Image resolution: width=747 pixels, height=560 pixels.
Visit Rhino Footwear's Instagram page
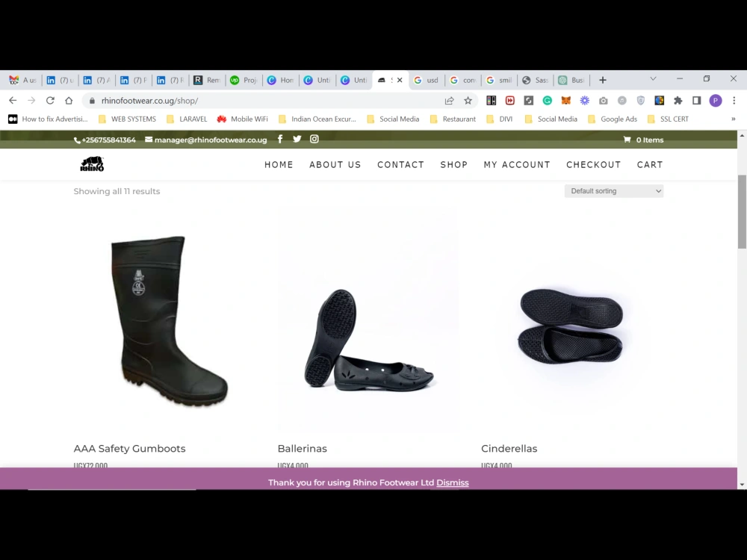[314, 139]
